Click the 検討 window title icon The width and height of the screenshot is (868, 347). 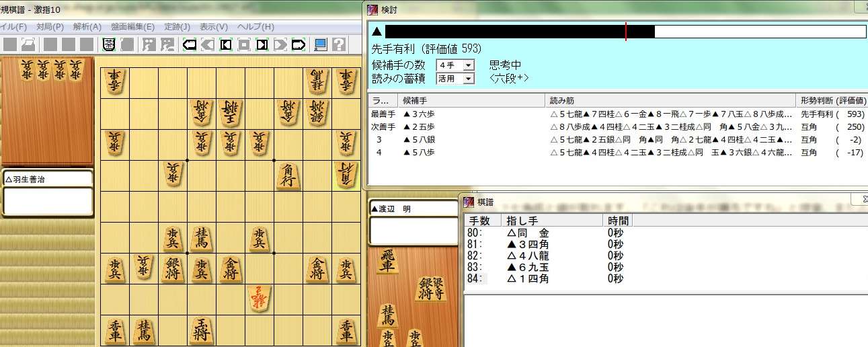(373, 9)
